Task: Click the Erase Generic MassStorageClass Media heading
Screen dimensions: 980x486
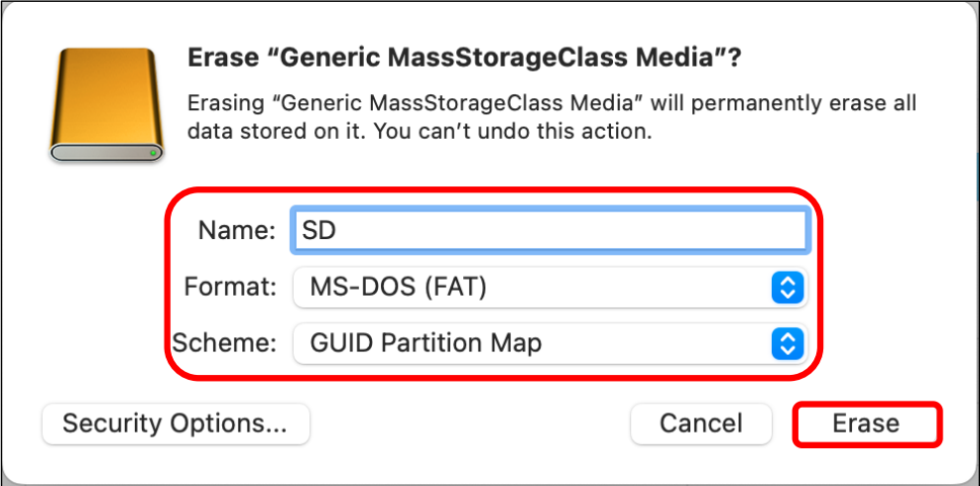Action: coord(464,60)
